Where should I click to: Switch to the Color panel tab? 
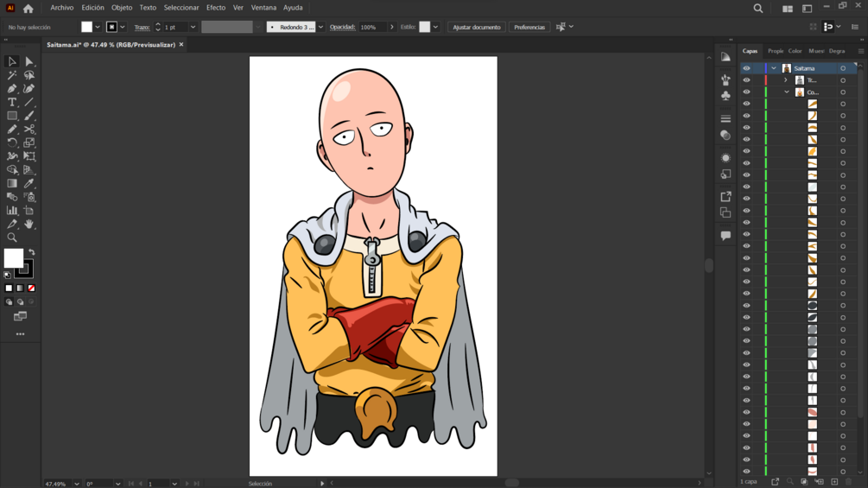tap(795, 51)
